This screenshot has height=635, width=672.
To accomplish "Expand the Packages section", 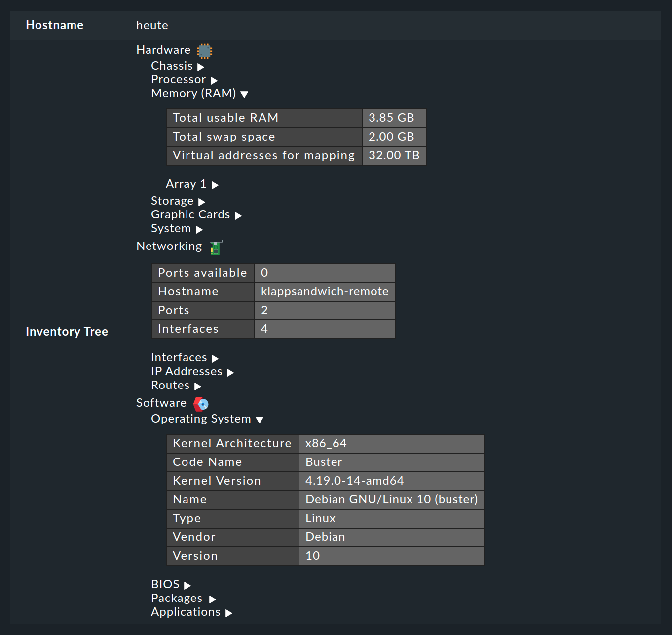I will pos(213,599).
